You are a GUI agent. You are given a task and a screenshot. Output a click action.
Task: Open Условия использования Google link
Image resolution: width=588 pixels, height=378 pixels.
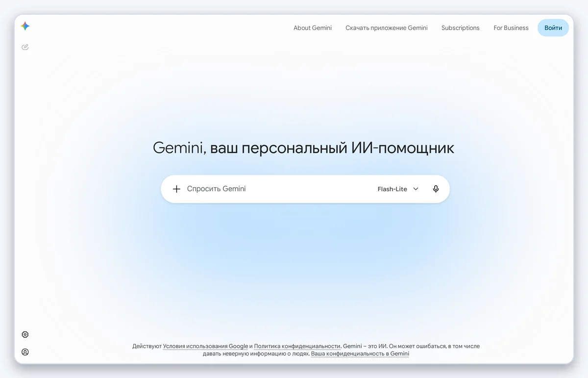click(x=206, y=346)
